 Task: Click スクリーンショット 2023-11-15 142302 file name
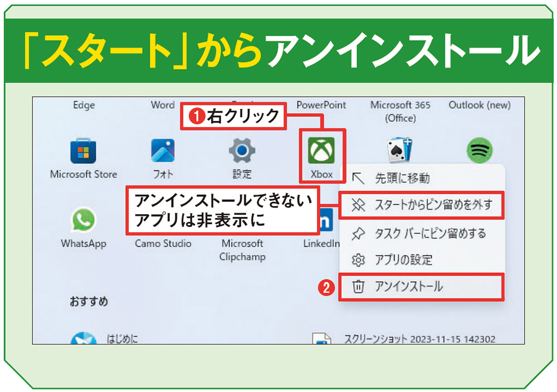tap(419, 339)
